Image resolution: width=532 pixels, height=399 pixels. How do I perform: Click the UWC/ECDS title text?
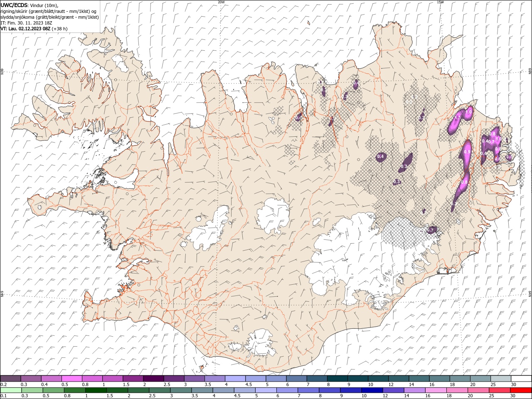(x=14, y=5)
